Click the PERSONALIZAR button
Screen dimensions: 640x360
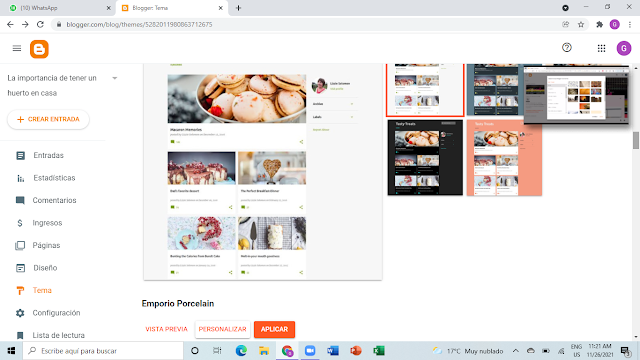click(x=222, y=329)
